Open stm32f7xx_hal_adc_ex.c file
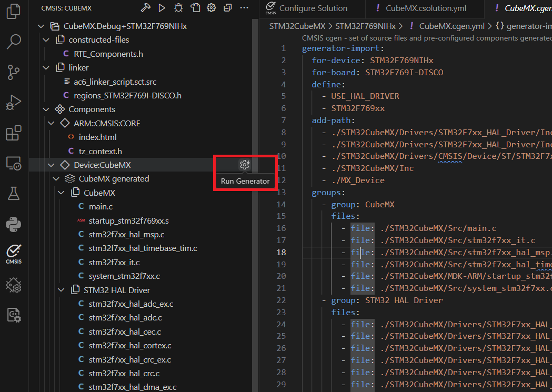 click(131, 304)
